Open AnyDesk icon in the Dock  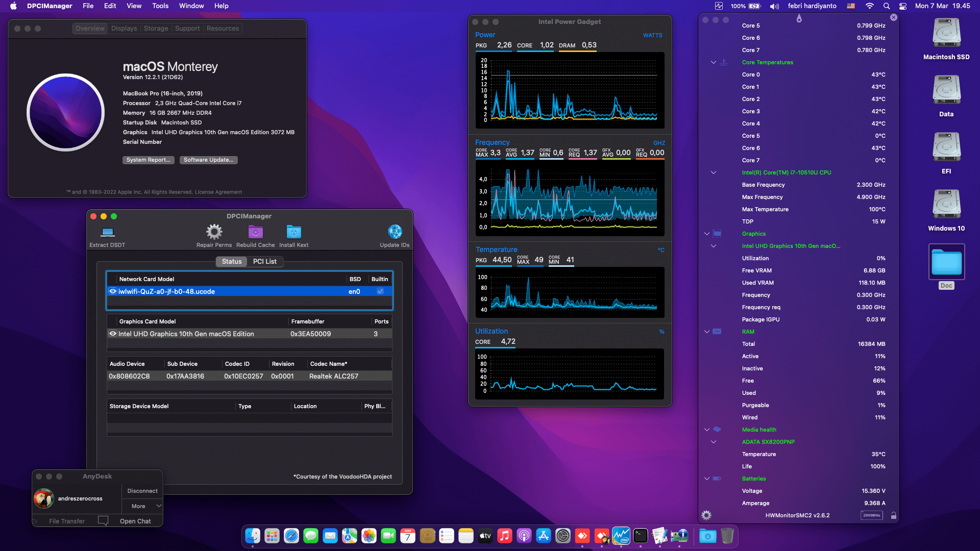[582, 536]
